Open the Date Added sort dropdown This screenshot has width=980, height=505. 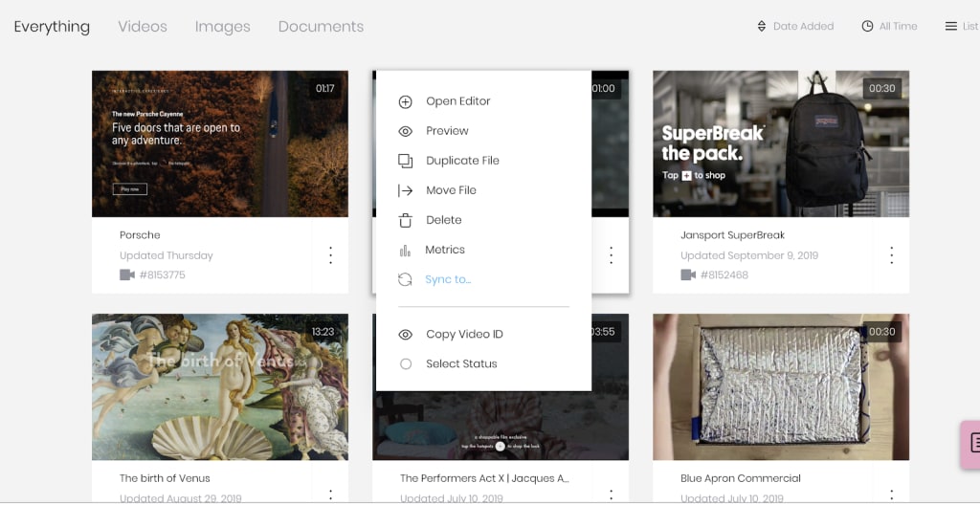[x=795, y=26]
